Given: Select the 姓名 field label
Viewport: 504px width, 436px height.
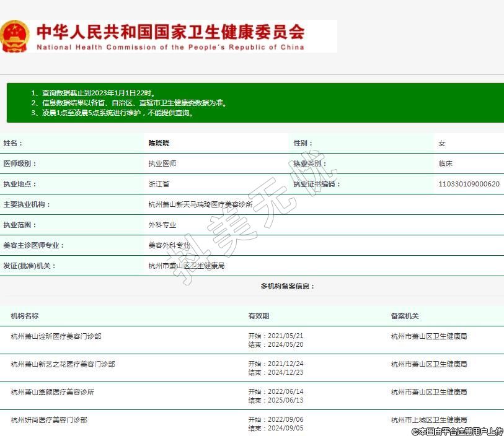Looking at the screenshot, I should (x=13, y=143).
